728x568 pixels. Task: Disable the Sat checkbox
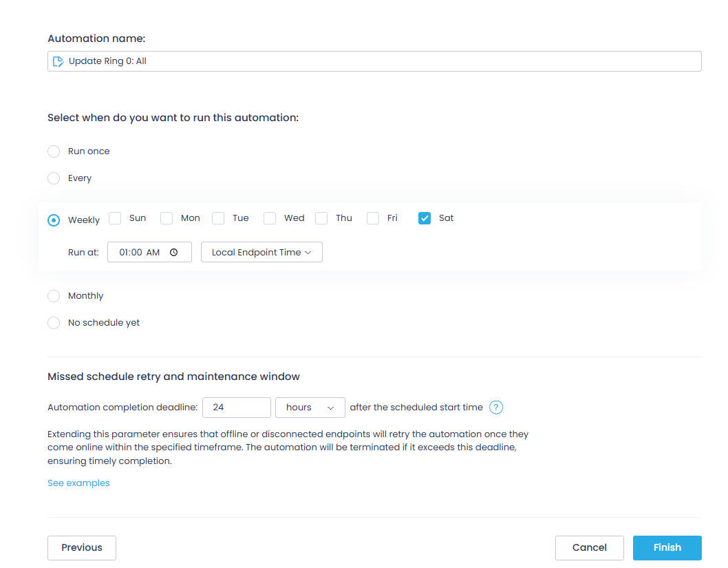click(x=425, y=218)
